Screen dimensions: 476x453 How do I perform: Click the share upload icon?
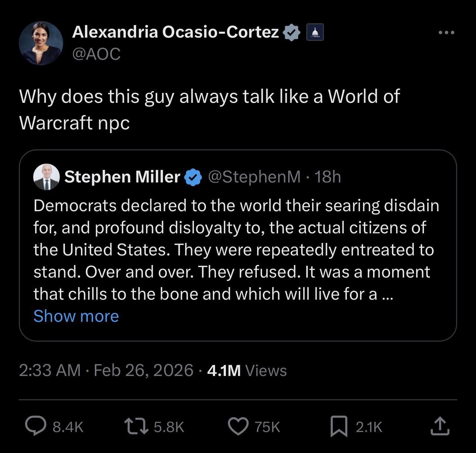pos(440,426)
